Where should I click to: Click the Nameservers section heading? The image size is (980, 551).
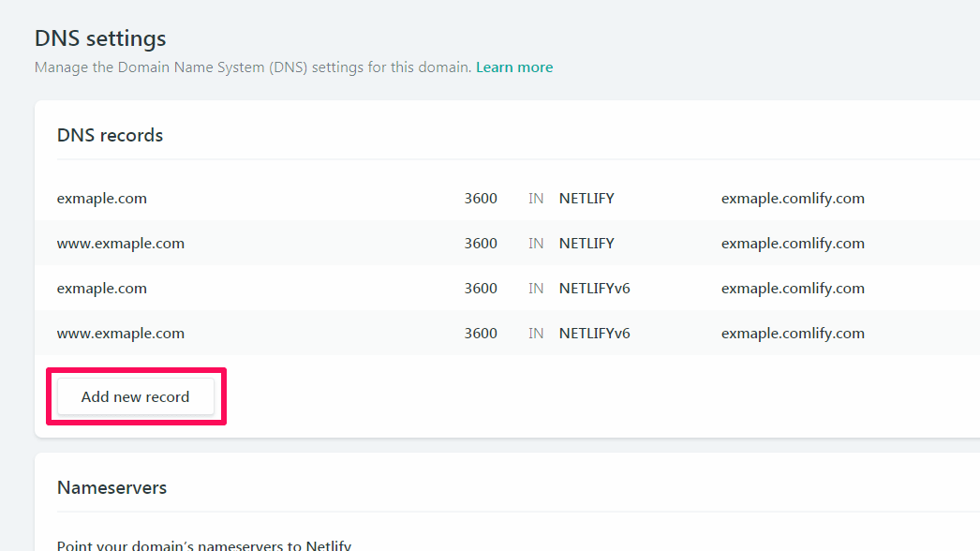coord(111,487)
